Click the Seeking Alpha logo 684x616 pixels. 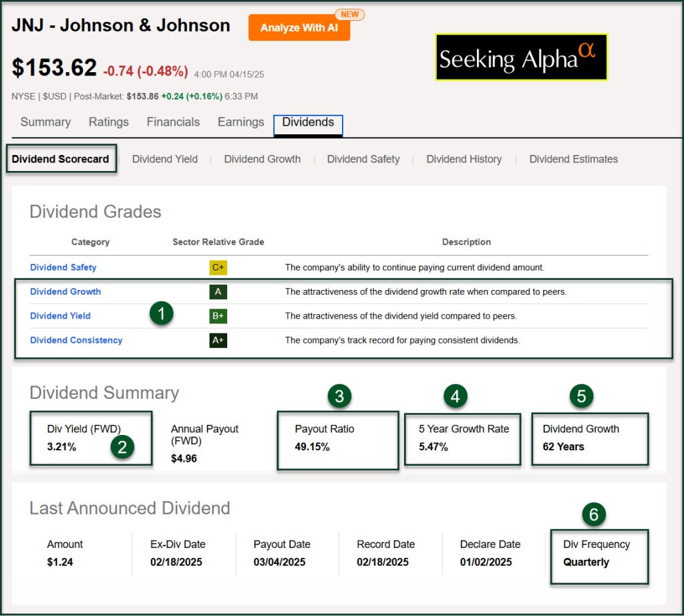(x=521, y=57)
